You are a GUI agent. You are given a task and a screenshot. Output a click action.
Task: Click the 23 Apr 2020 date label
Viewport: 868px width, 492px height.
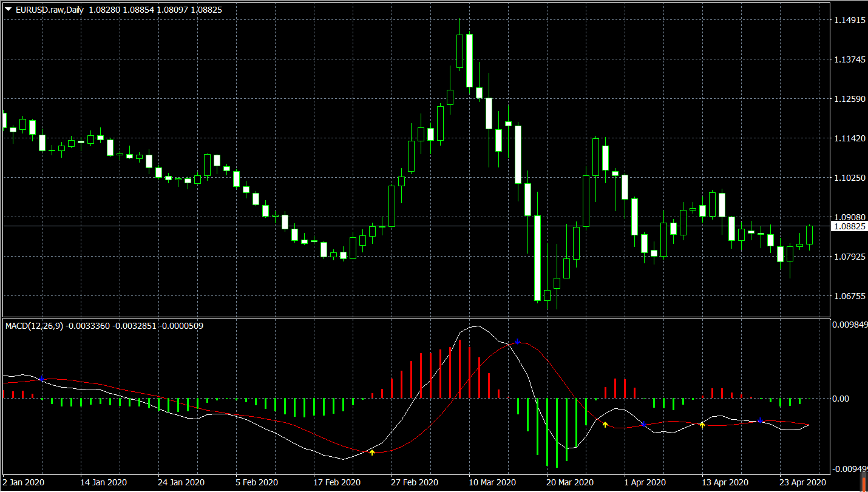click(x=801, y=482)
